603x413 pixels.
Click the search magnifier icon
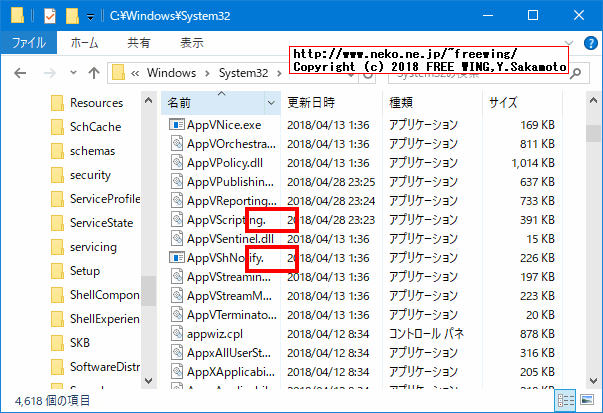point(575,73)
